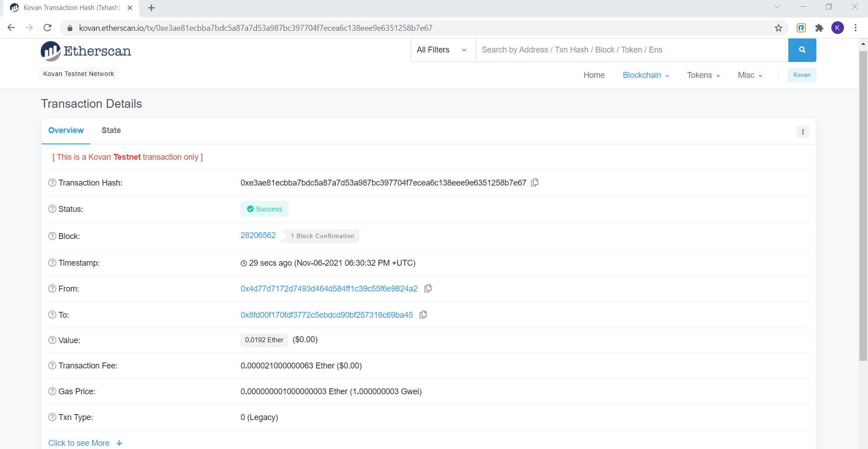Screen dimensions: 868x449
Task: Open block 28206562 link
Action: (x=258, y=235)
